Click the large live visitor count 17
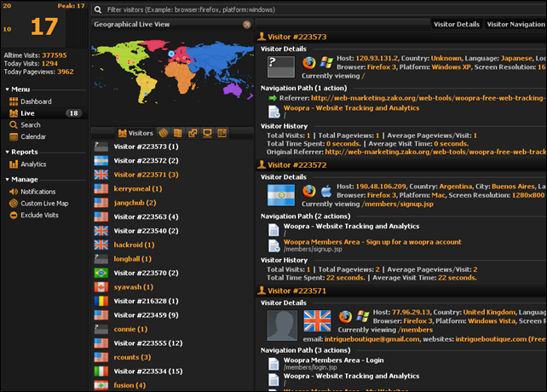547x392 pixels. pyautogui.click(x=44, y=27)
